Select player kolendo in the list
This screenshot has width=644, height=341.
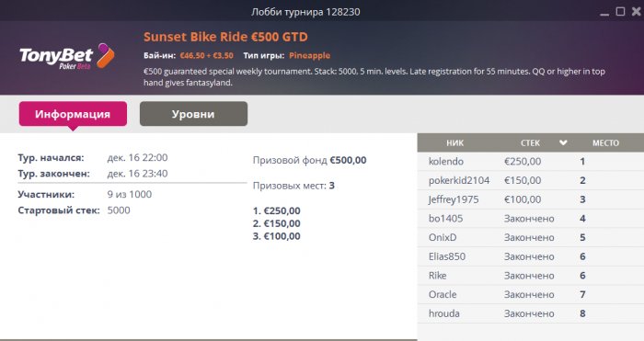coord(531,161)
